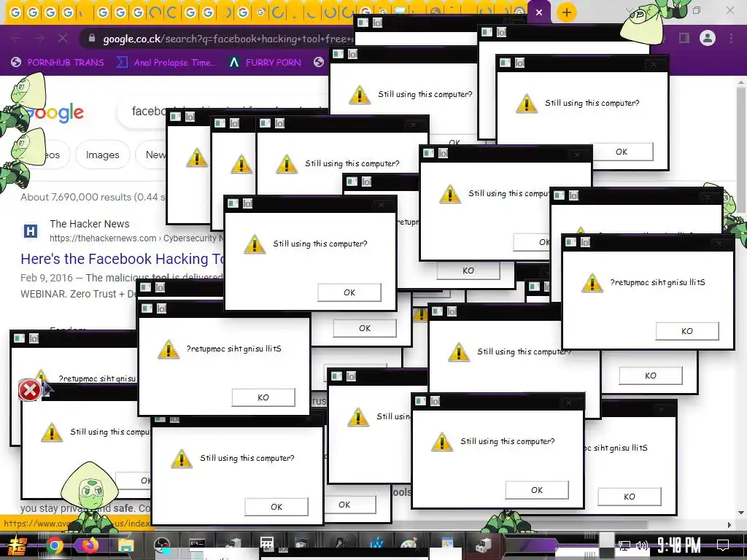Open File Explorer from the taskbar
The width and height of the screenshot is (747, 560).
pos(125,545)
